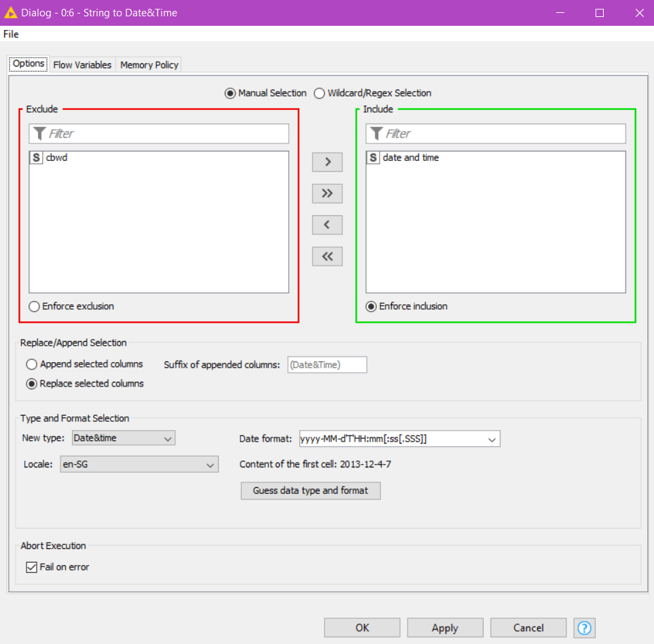
Task: Expand the Locale en-SG dropdown
Action: (139, 465)
